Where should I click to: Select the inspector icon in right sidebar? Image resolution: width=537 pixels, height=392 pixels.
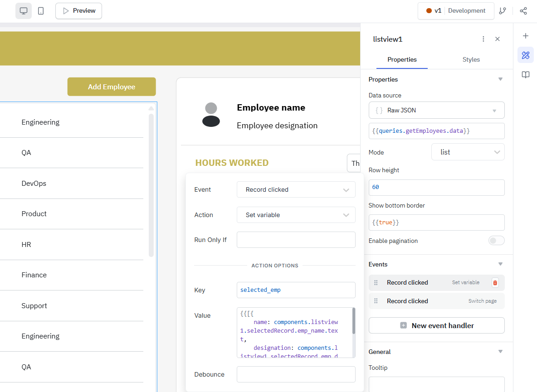pos(525,55)
